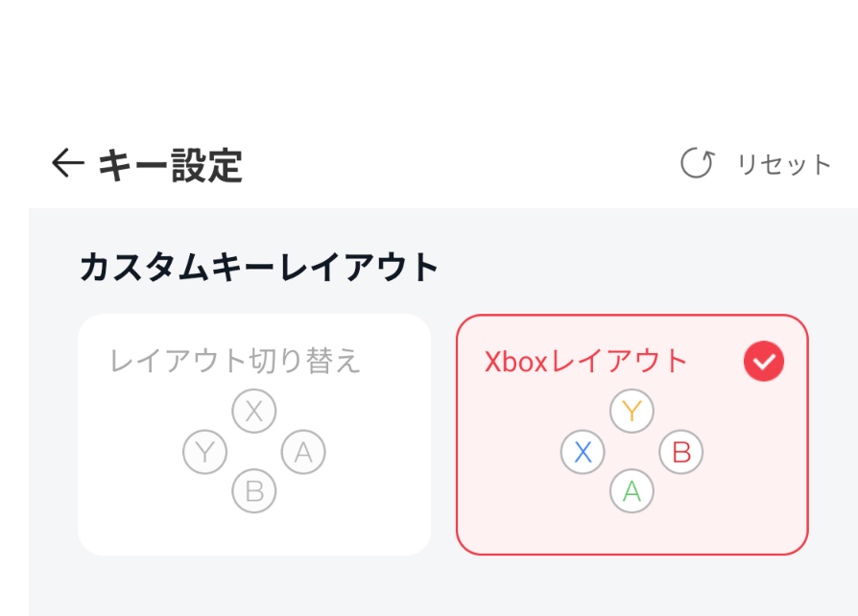Click the circular reset arrow icon
This screenshot has width=858, height=616.
pyautogui.click(x=697, y=164)
